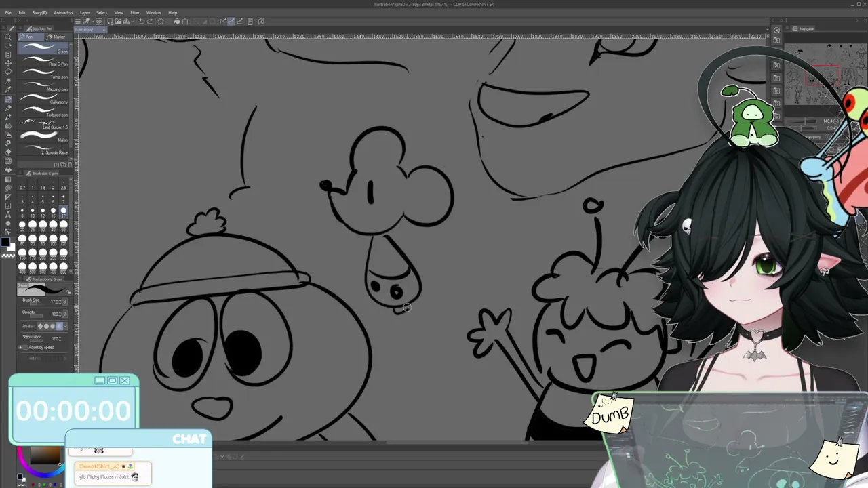Open the Layer menu
The height and width of the screenshot is (488, 868).
click(x=85, y=12)
